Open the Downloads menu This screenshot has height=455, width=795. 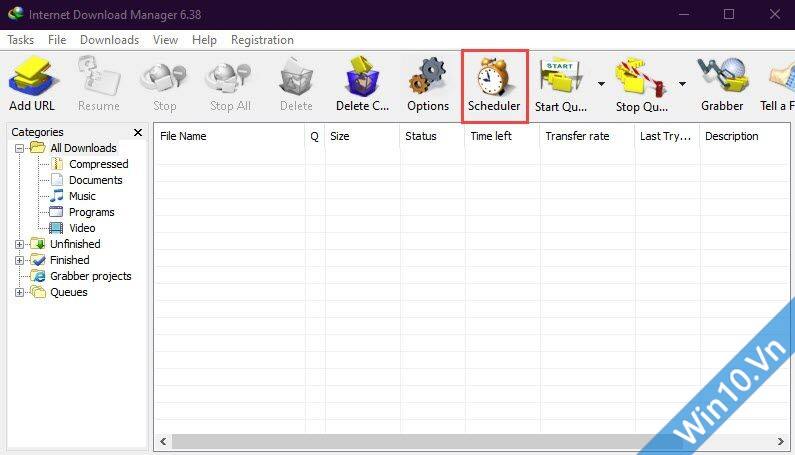(x=109, y=40)
